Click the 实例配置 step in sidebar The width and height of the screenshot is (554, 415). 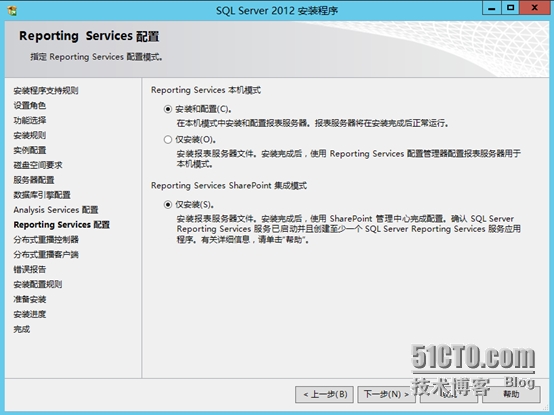(x=30, y=150)
